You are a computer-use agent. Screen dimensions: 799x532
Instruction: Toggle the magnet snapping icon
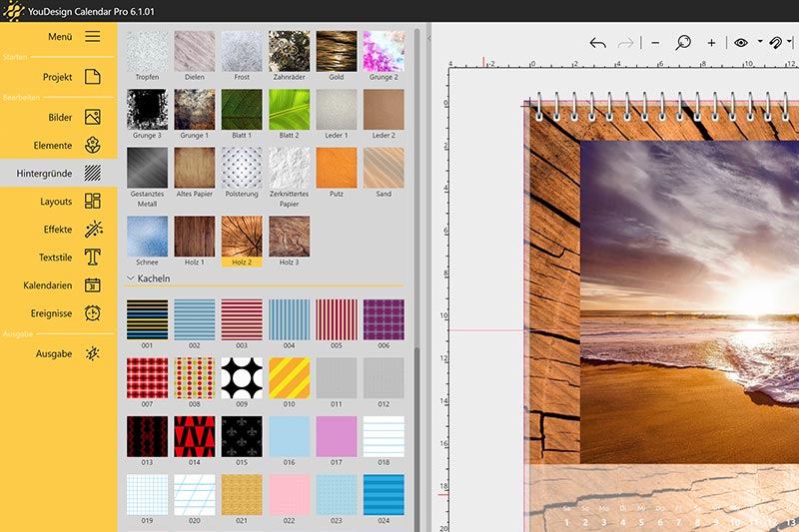pyautogui.click(x=776, y=43)
